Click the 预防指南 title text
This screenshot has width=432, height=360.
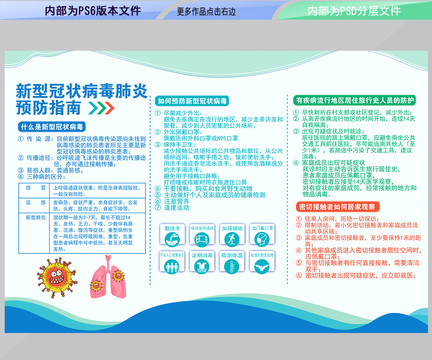48,107
